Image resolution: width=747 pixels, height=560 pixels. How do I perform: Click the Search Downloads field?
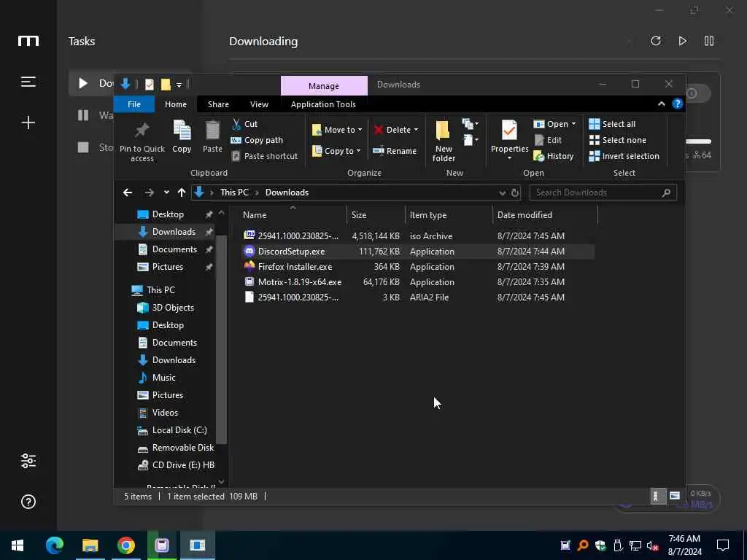603,192
